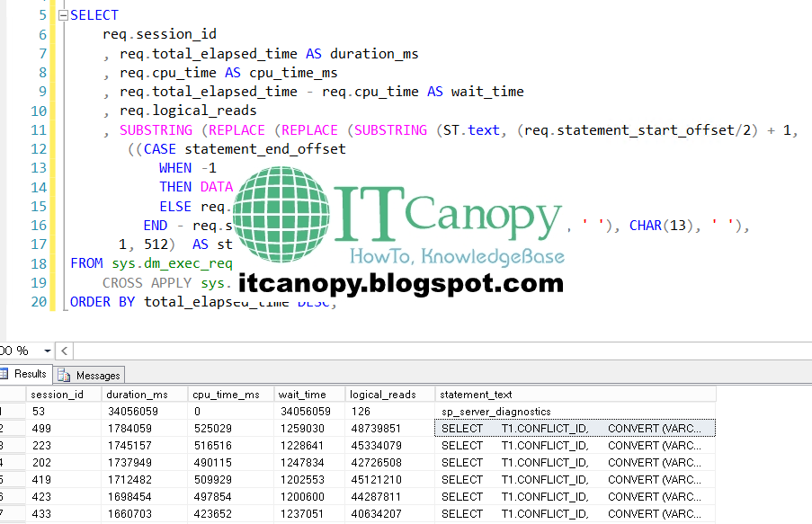Screen dimensions: 812x524
Task: Click line number 11 in the editor gutter
Action: click(x=39, y=130)
